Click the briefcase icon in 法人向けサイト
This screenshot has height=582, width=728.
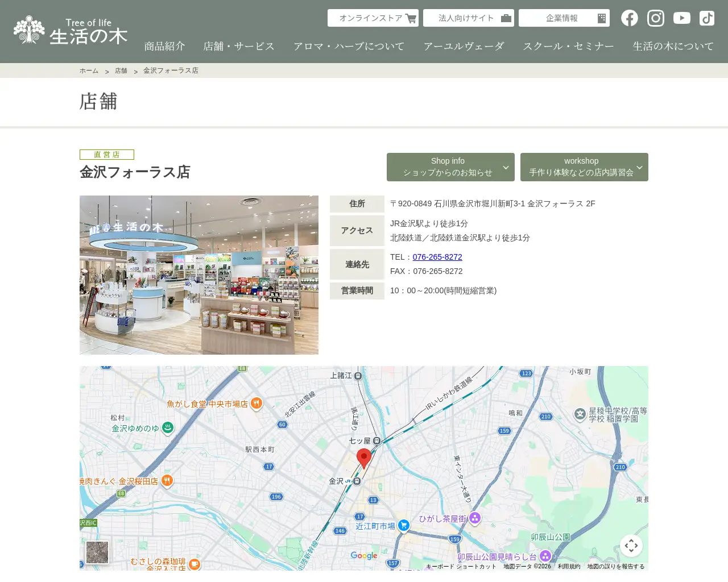pos(506,18)
